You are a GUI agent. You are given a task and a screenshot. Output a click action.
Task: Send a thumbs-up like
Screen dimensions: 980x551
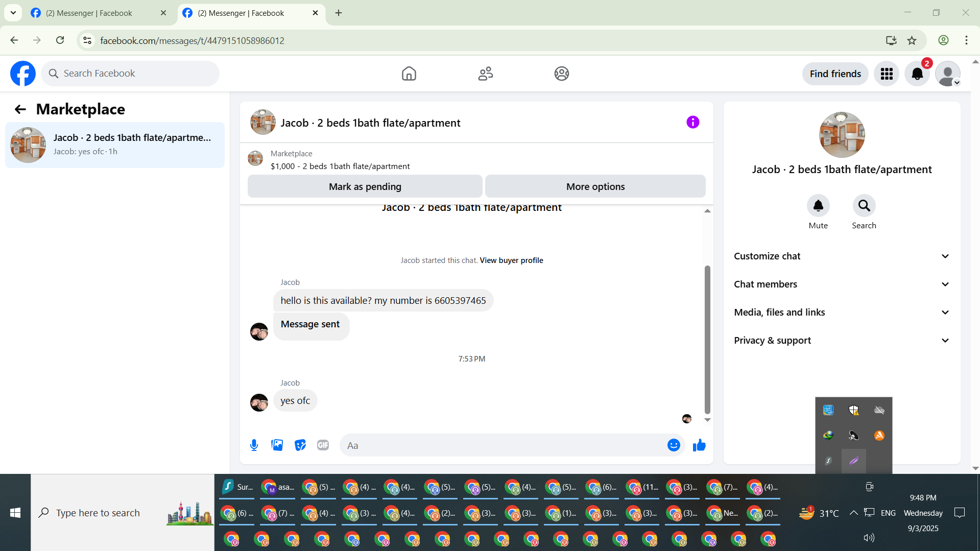(699, 445)
